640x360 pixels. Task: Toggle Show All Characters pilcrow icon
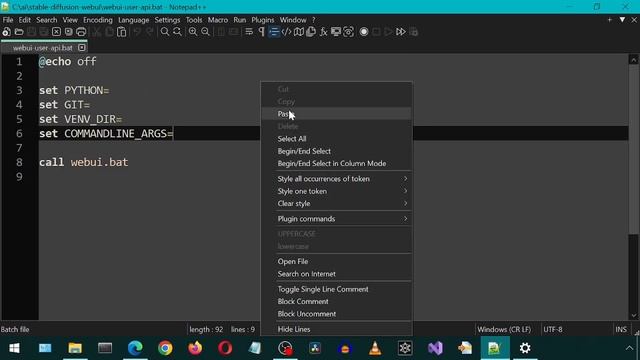261,32
